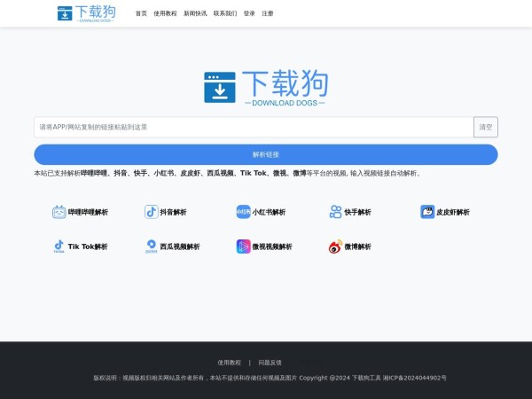Open the 抖音解析 link
The height and width of the screenshot is (399, 532).
click(x=174, y=213)
